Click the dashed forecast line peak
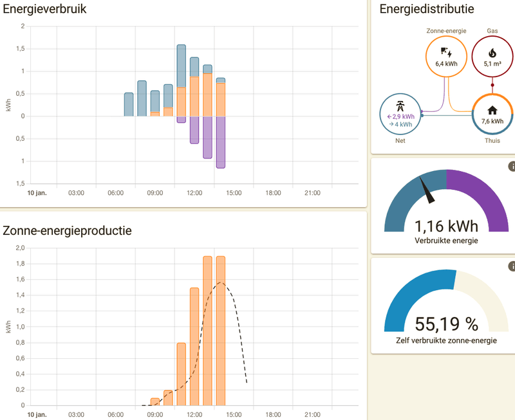Viewport: 515px width, 420px height. 221,282
